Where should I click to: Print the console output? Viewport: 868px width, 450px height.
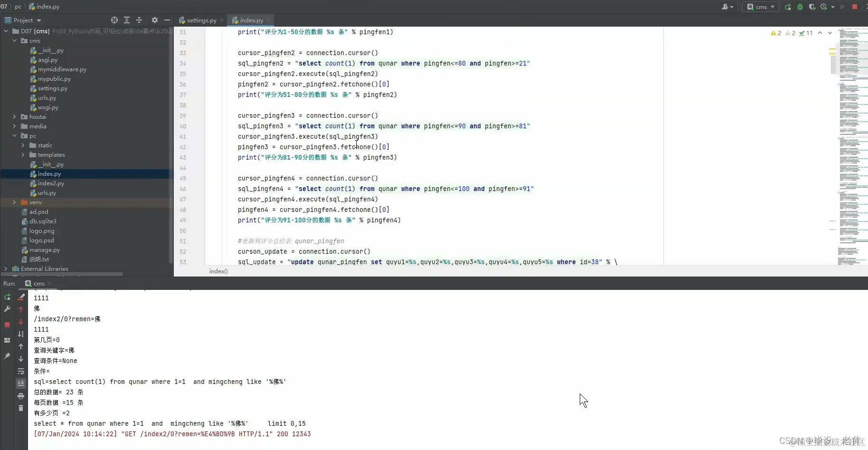(21, 396)
